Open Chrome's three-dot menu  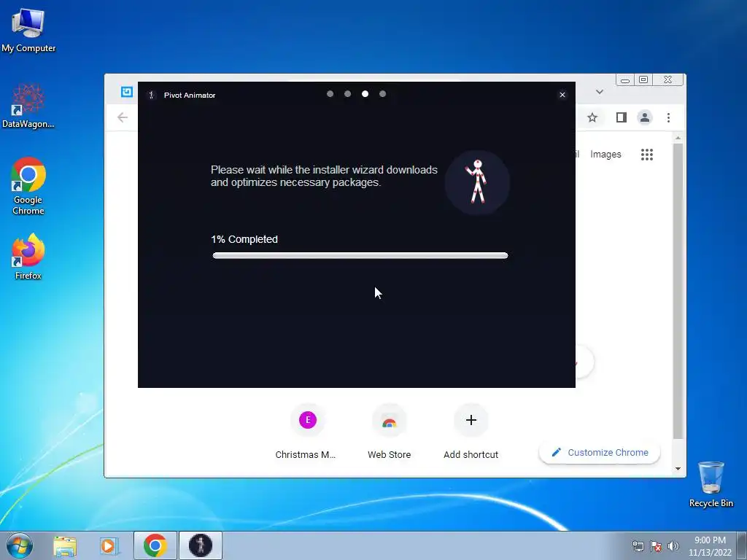pyautogui.click(x=668, y=117)
